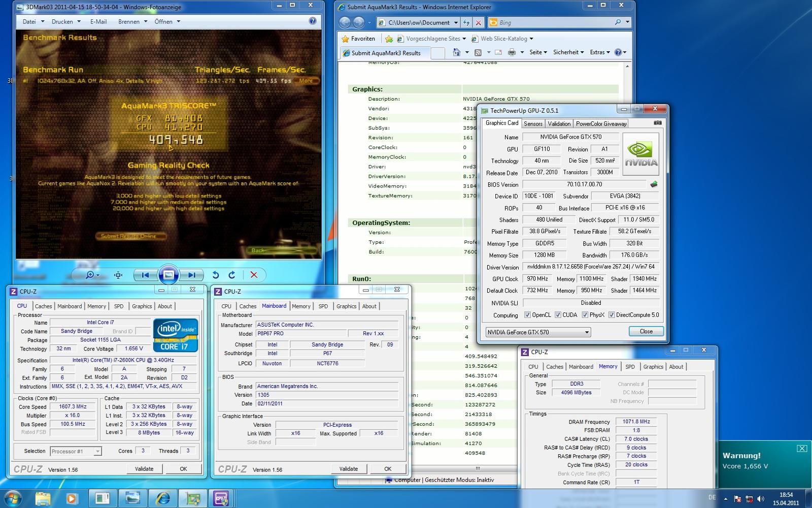Open Windows Media Player from the taskbar
This screenshot has height=508, width=812.
pyautogui.click(x=72, y=498)
